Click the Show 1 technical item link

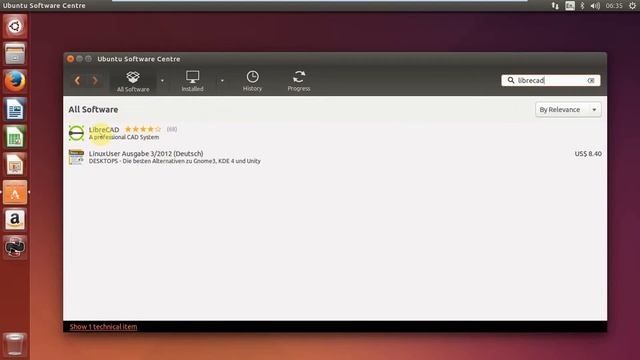point(103,327)
